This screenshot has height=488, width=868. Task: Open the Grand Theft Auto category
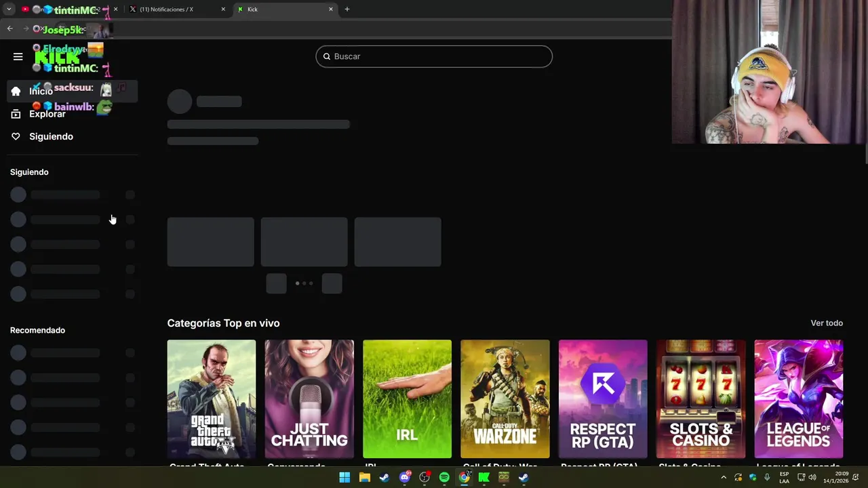tap(212, 399)
